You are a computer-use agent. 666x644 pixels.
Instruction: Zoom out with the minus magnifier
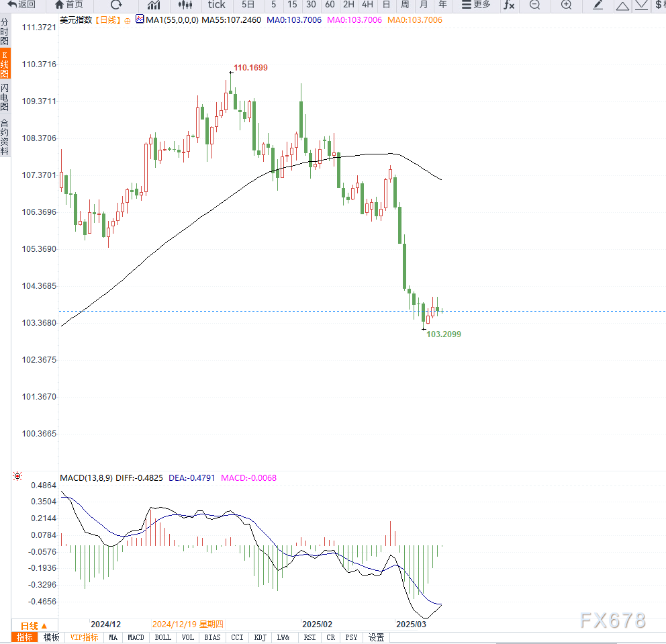(535, 5)
